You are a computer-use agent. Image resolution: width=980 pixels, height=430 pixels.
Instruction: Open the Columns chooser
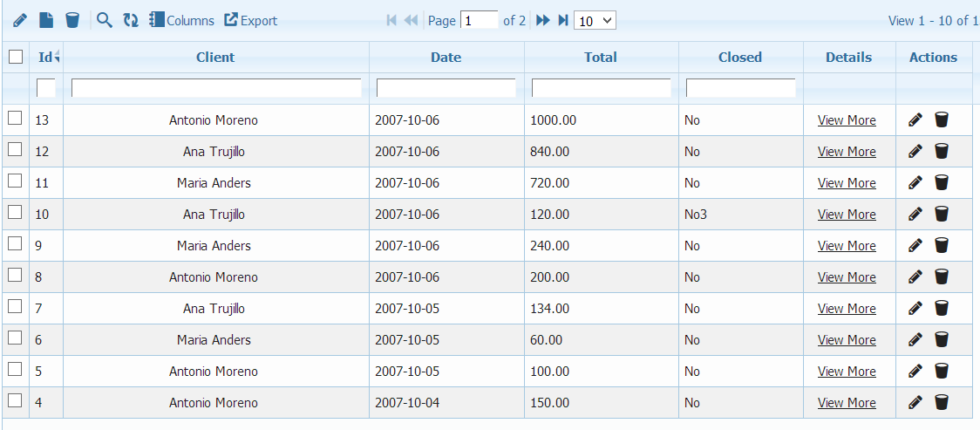(x=181, y=20)
